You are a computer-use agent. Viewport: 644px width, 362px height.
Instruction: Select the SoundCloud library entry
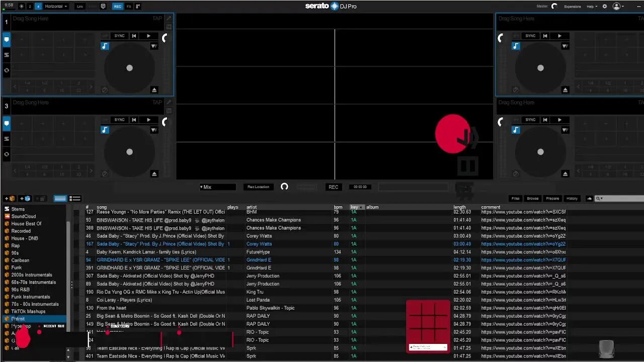pos(24,216)
